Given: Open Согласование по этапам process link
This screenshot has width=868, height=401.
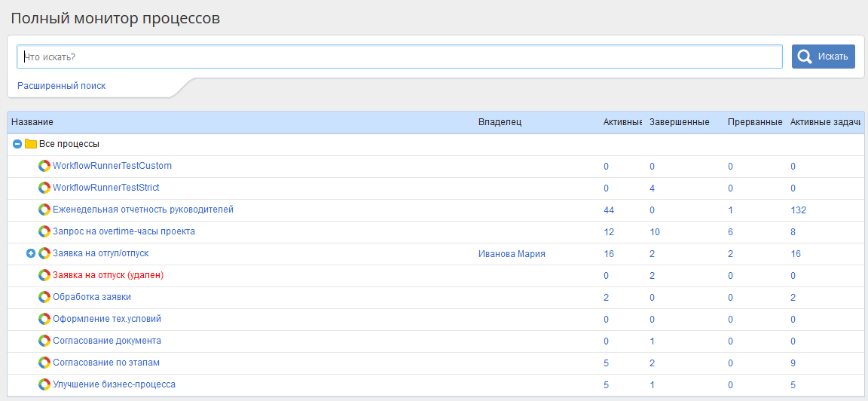Looking at the screenshot, I should tap(105, 363).
